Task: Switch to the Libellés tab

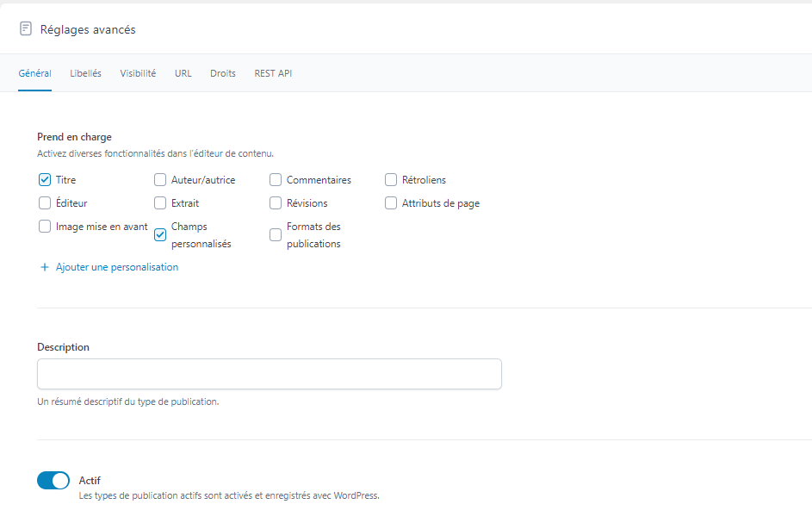Action: pos(85,73)
